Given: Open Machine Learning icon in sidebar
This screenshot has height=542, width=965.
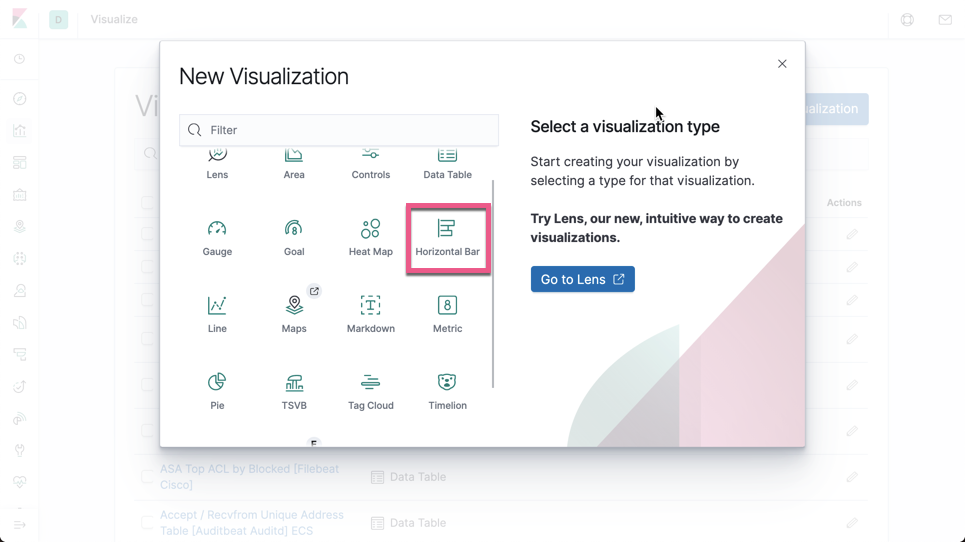Looking at the screenshot, I should click(20, 258).
